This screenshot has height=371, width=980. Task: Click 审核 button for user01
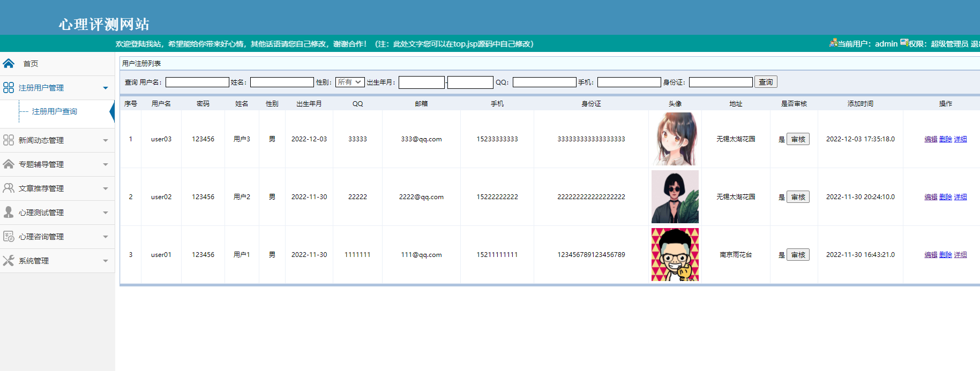[x=798, y=255]
